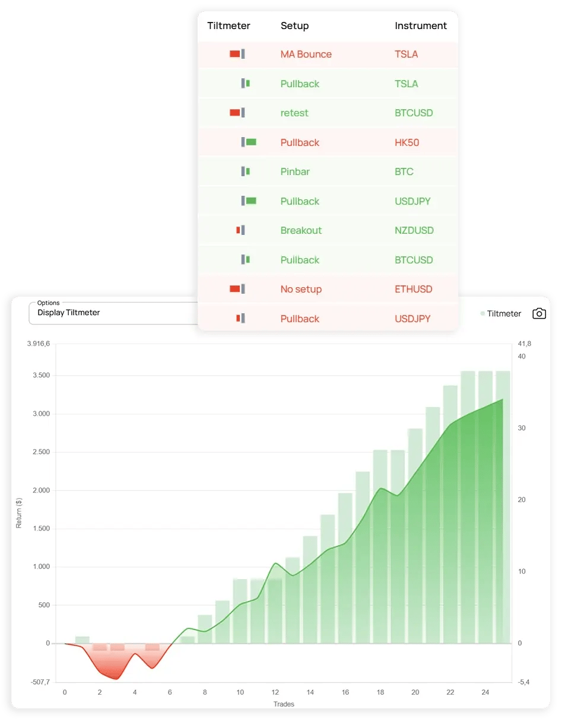Sort by the Tiltmeter column header
The width and height of the screenshot is (568, 728).
[x=229, y=26]
